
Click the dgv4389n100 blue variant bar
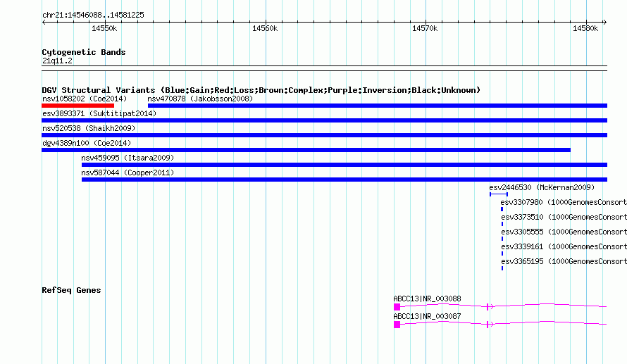pyautogui.click(x=306, y=150)
